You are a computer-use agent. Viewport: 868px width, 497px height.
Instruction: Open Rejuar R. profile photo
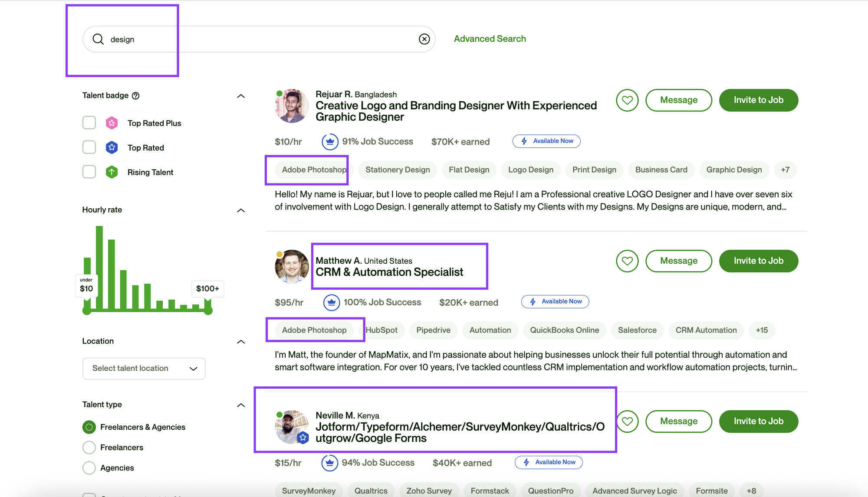click(x=292, y=106)
